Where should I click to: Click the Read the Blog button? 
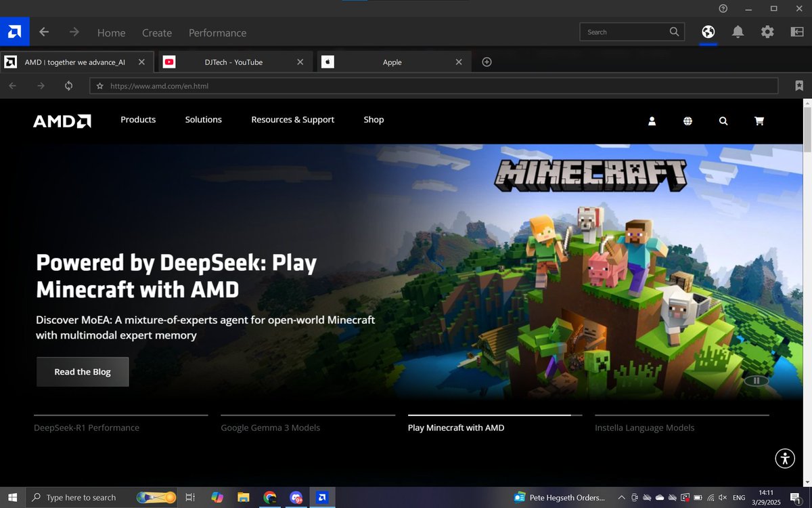[x=83, y=372]
